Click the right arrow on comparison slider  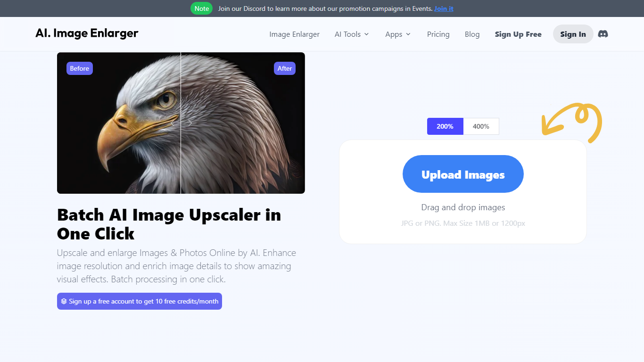click(190, 123)
